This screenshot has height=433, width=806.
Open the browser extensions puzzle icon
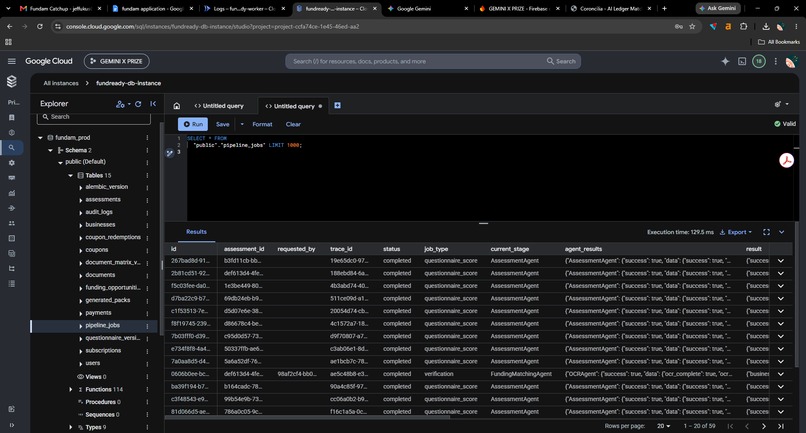click(x=743, y=26)
